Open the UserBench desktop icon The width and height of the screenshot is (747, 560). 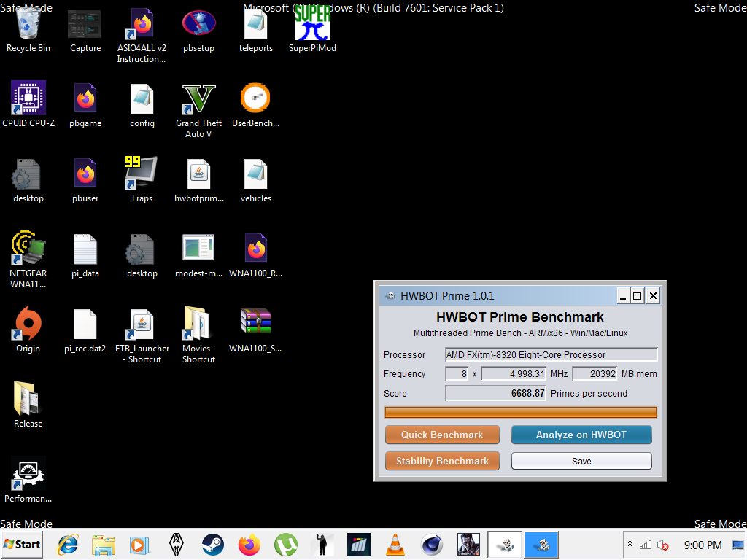(255, 105)
